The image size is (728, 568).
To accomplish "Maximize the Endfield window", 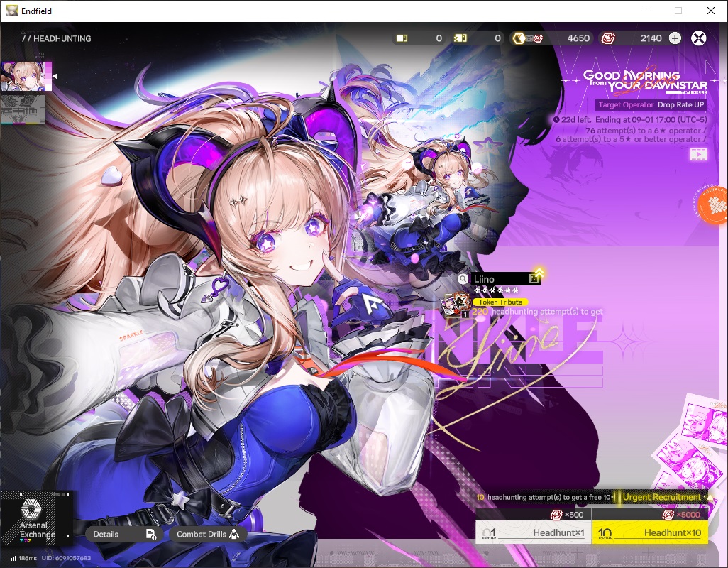I will click(x=678, y=11).
